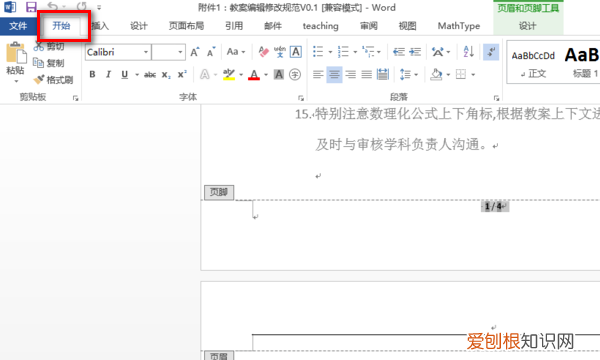Click the Save icon in quick access toolbar
The height and width of the screenshot is (360, 600).
(31, 7)
